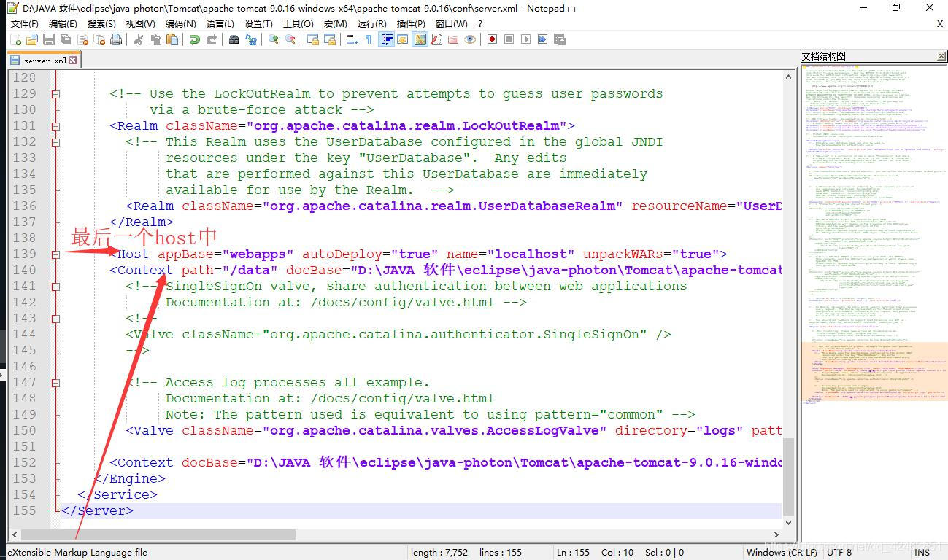Collapse the Host fold at line 139
This screenshot has width=948, height=560.
[x=55, y=254]
